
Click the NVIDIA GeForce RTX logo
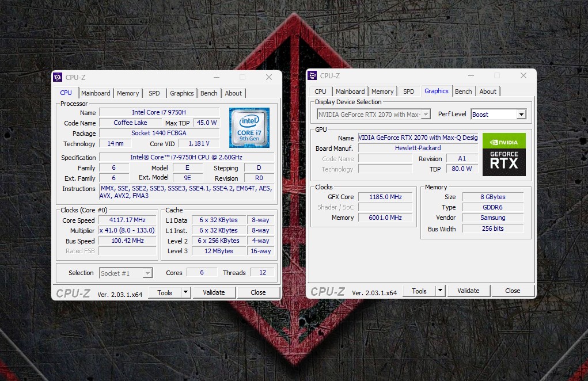point(503,154)
